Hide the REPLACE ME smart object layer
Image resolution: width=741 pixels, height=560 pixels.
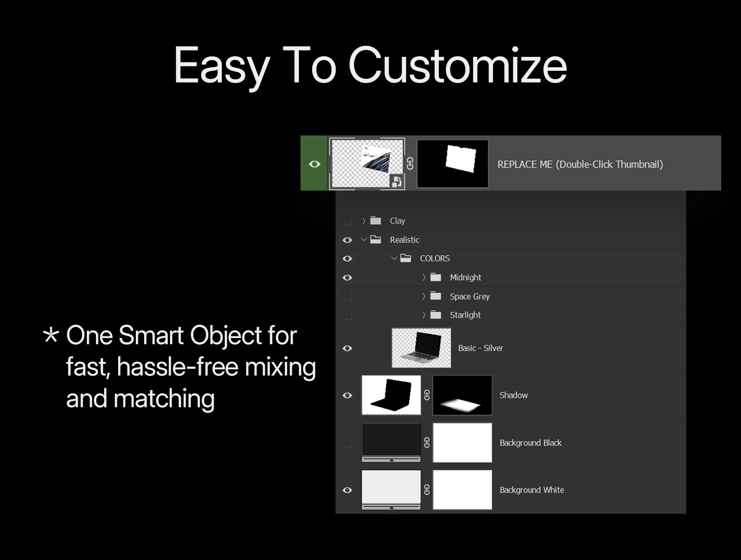point(315,164)
